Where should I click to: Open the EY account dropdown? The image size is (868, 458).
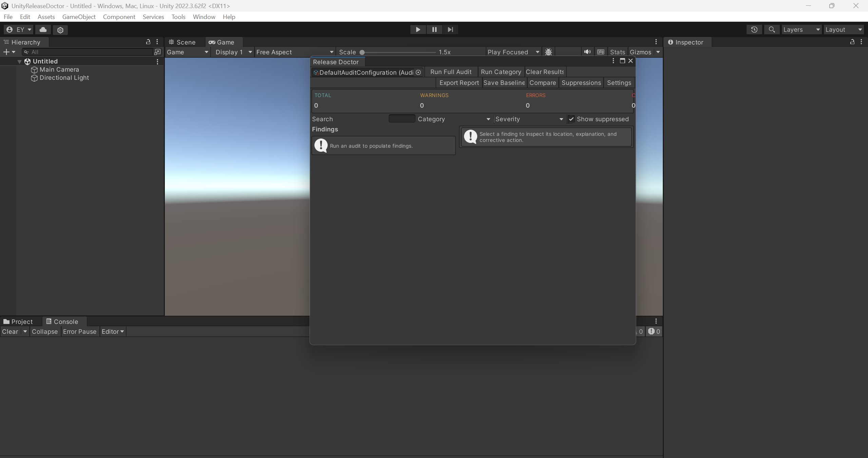point(19,30)
